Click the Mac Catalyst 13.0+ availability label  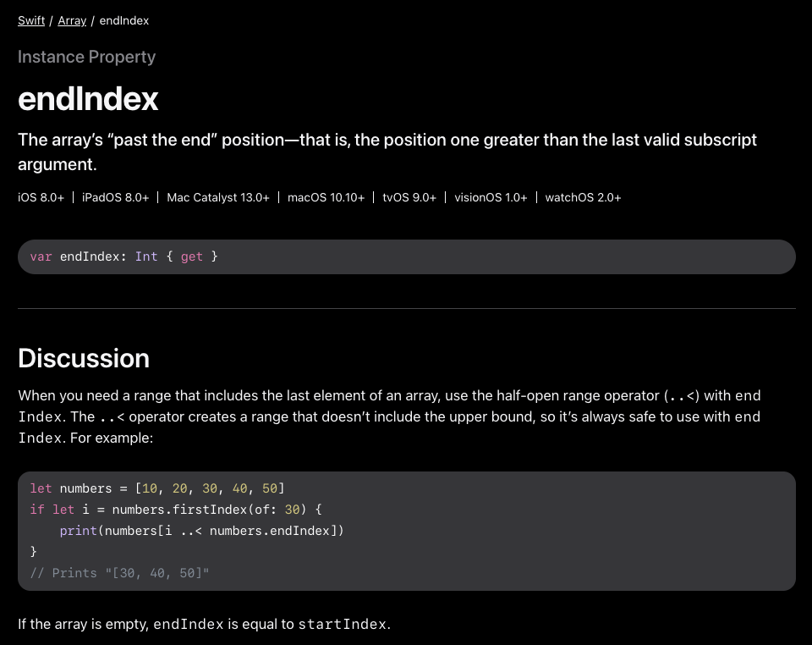tap(218, 197)
